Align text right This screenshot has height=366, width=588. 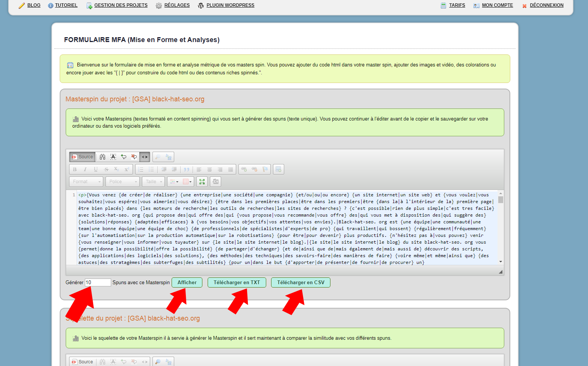[x=220, y=169]
